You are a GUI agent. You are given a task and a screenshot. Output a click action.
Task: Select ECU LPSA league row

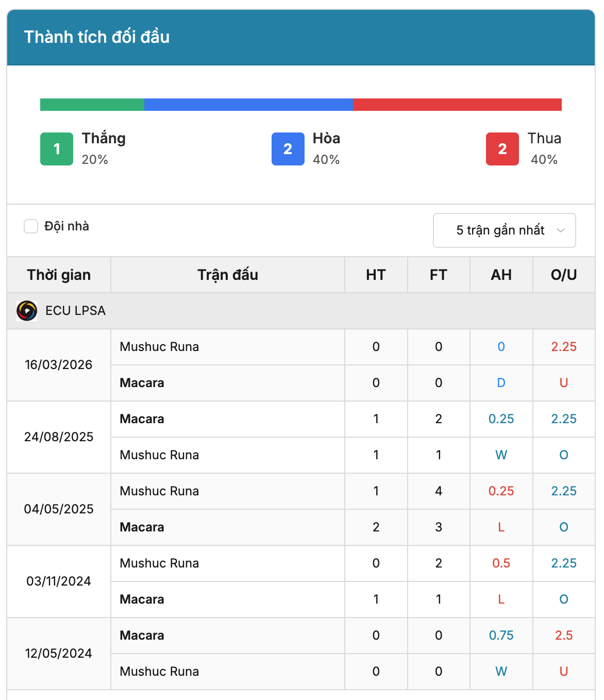coord(301,311)
